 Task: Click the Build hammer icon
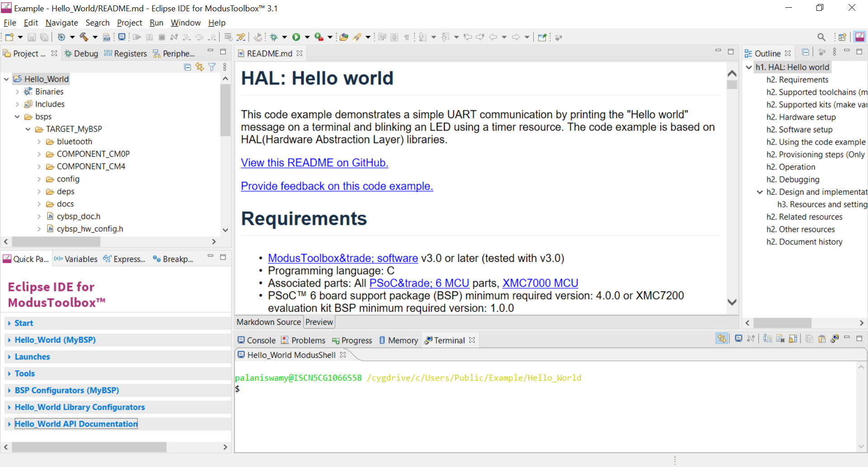pos(84,37)
